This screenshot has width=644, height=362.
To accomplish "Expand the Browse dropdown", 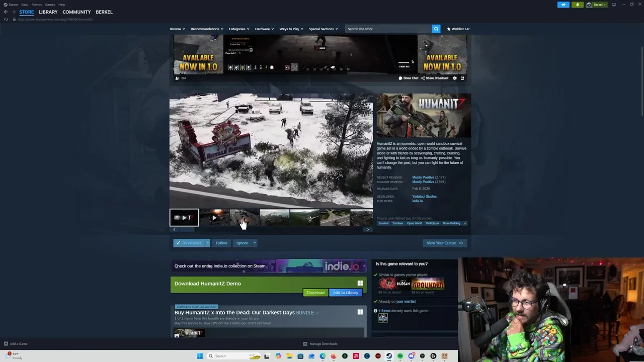I will 177,29.
